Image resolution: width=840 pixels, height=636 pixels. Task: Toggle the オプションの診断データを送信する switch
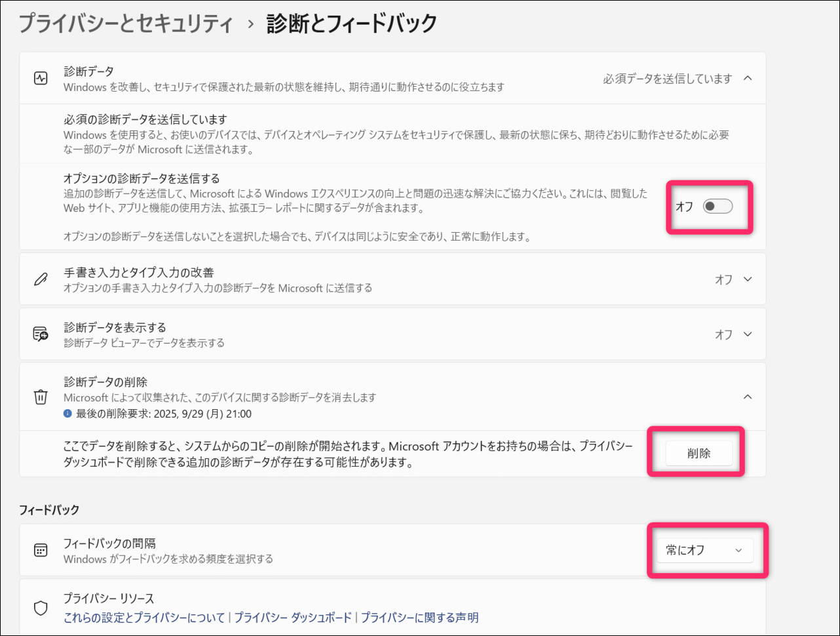717,207
